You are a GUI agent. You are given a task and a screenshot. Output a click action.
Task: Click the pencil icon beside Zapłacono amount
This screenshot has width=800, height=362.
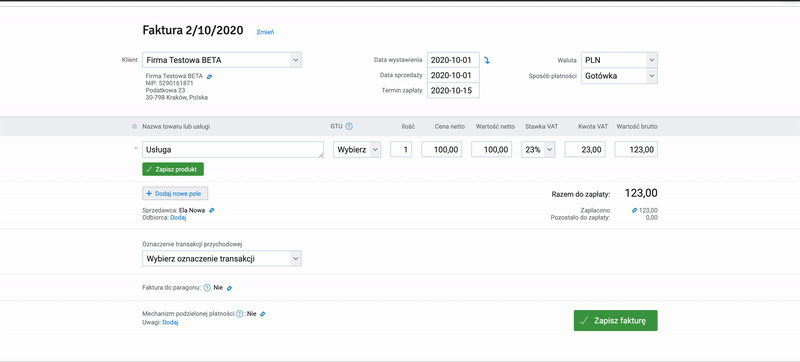[x=635, y=210]
